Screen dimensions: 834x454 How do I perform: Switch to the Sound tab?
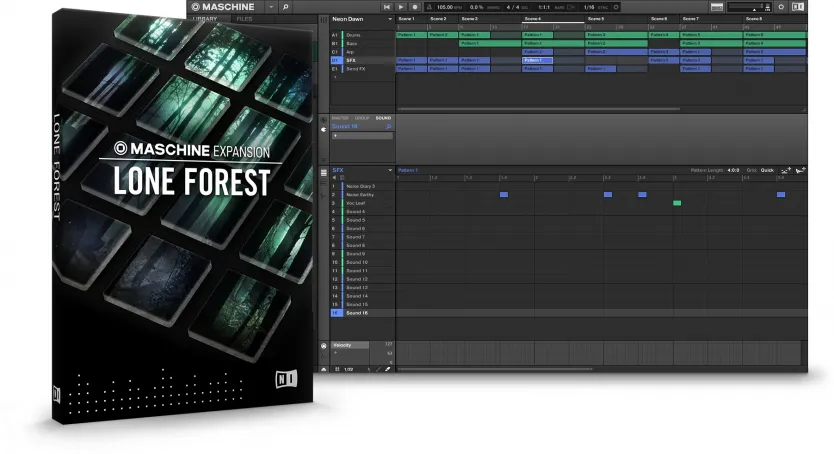tap(384, 118)
